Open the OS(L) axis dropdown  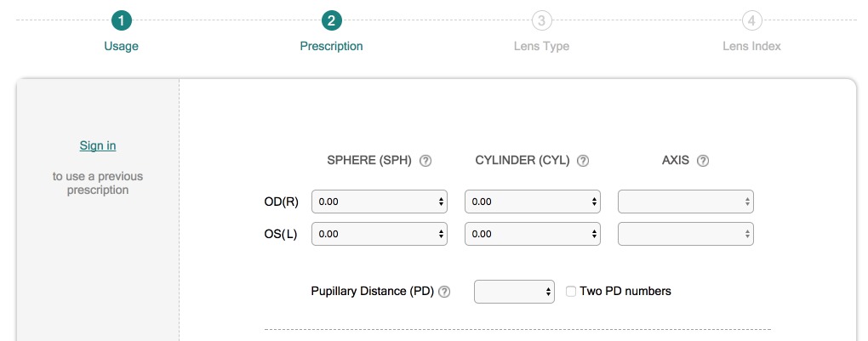pos(686,234)
